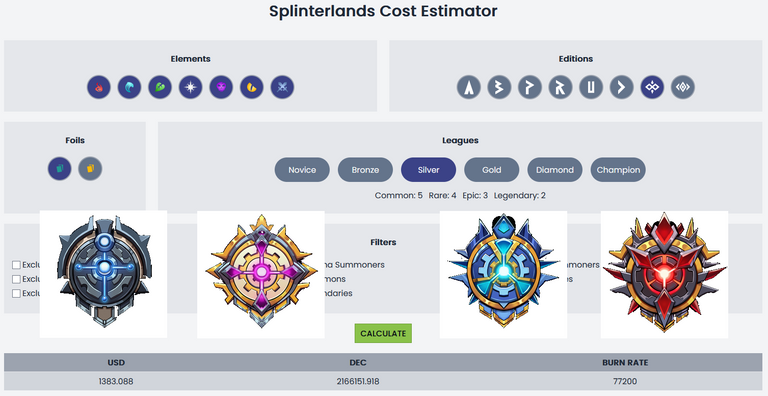Enable the gold foil card icon
The width and height of the screenshot is (768, 396).
(x=90, y=169)
